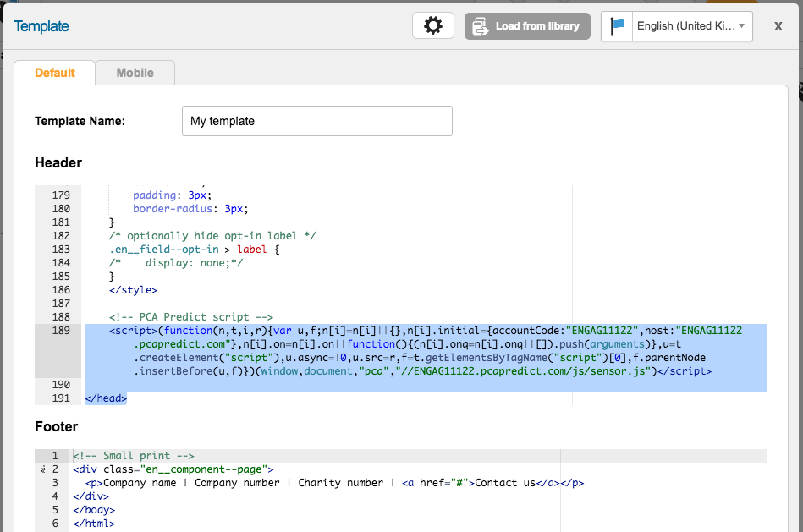
Task: Click the closing head tag on line 191
Action: (x=106, y=398)
